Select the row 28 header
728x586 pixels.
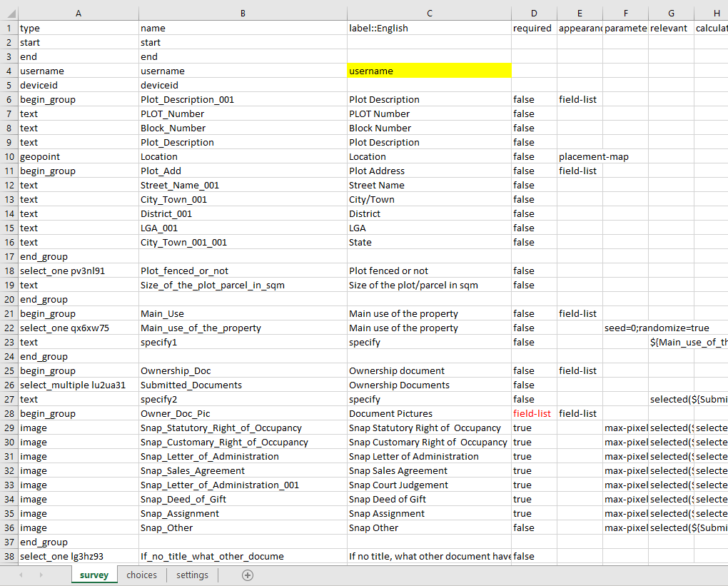coord(9,413)
